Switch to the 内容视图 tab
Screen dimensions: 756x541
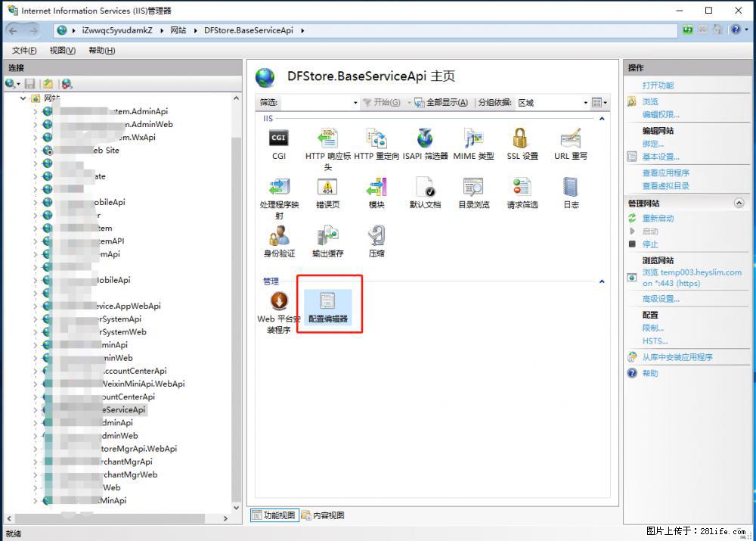pos(323,515)
